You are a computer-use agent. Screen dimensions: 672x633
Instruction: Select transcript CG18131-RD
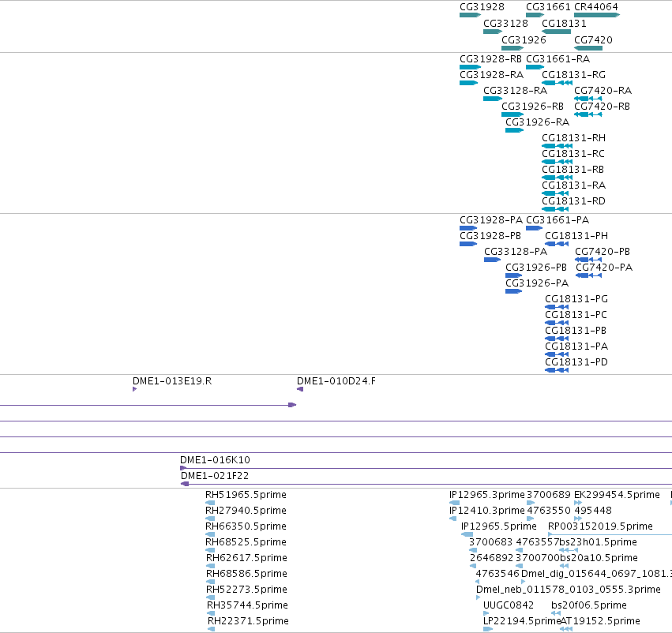pos(573,200)
